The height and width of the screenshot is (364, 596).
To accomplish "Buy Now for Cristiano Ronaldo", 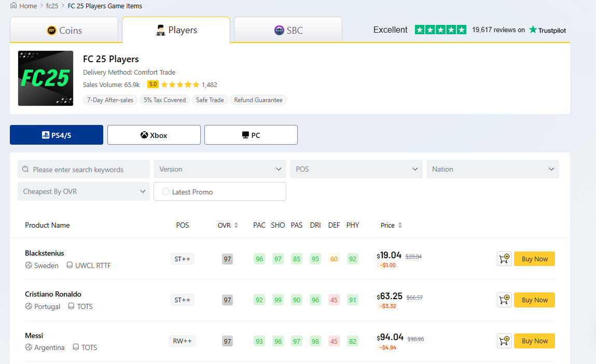I will click(534, 300).
